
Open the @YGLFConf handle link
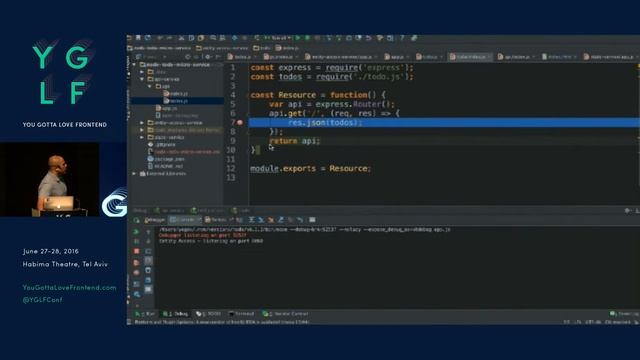click(42, 300)
